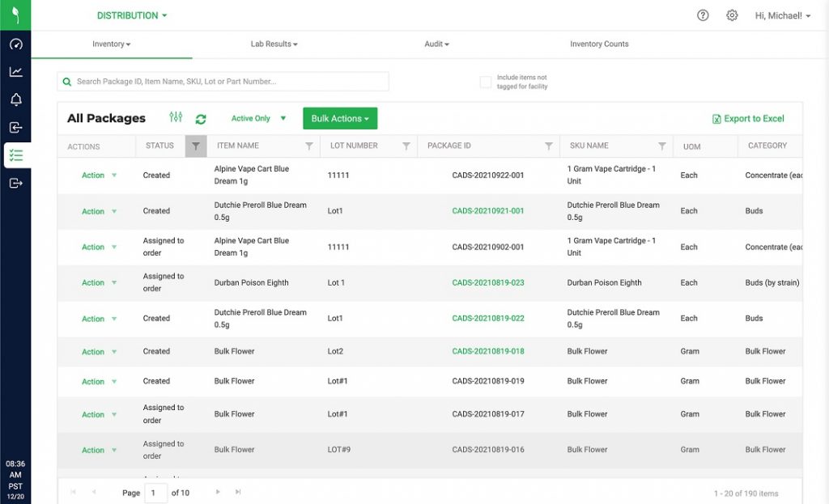Open the dashboard gauge icon in sidebar

tap(15, 44)
